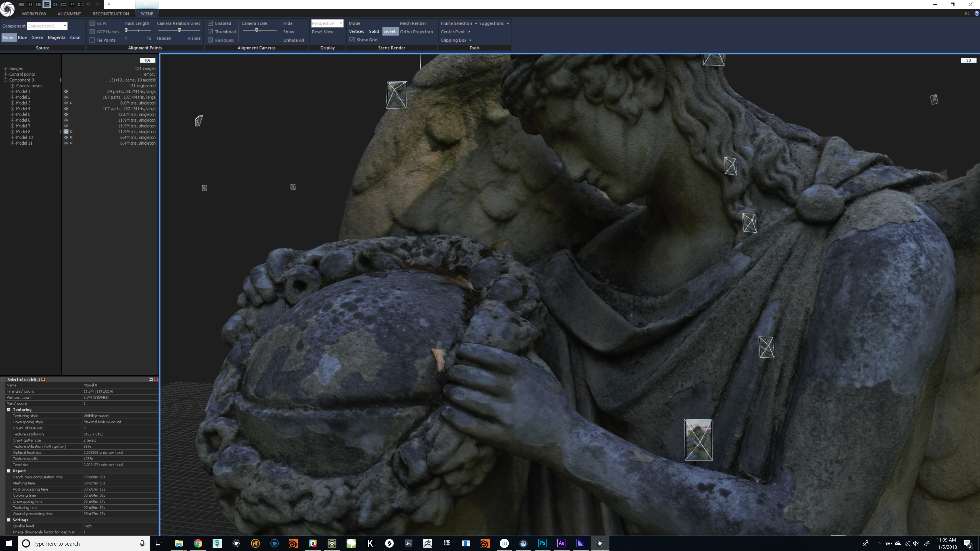
Task: Expand the Images tree node
Action: click(x=5, y=69)
